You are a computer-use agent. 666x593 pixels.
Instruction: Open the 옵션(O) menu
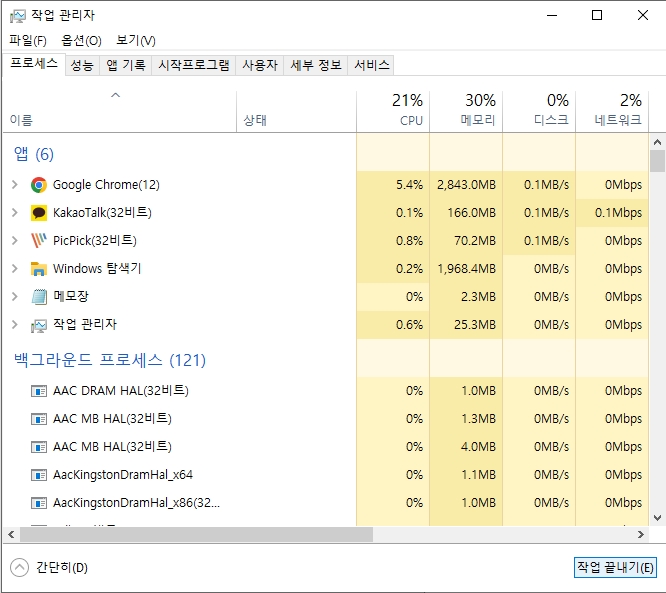tap(81, 40)
